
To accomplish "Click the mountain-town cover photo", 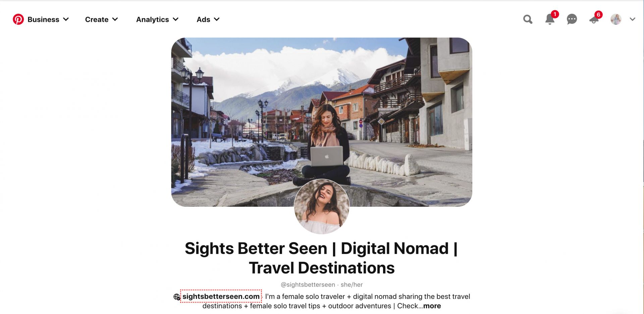I will tap(321, 111).
